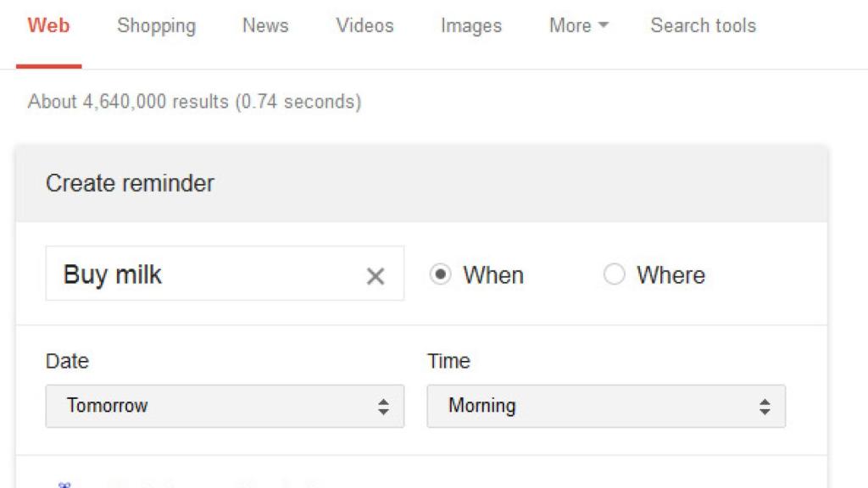Click the Create reminder header
The height and width of the screenshot is (488, 868).
(131, 183)
